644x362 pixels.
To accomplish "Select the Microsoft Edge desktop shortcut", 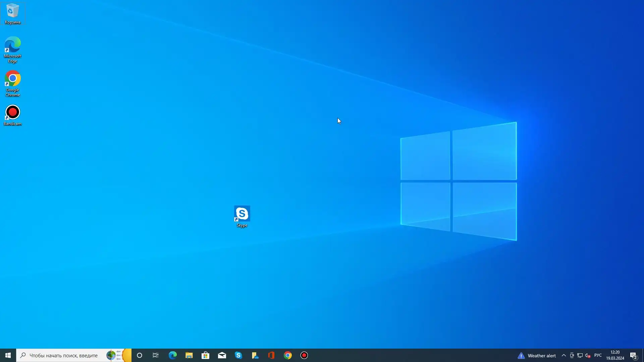I will (x=12, y=49).
